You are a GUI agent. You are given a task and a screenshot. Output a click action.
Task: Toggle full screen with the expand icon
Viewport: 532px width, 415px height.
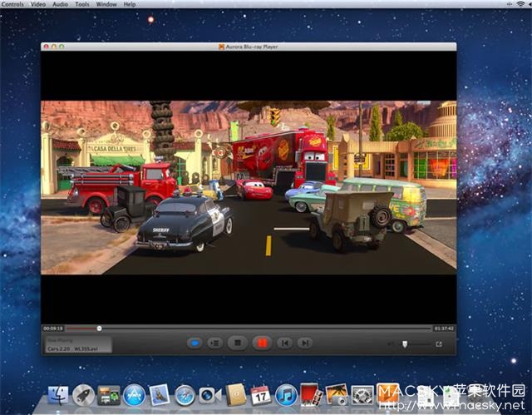tap(439, 344)
